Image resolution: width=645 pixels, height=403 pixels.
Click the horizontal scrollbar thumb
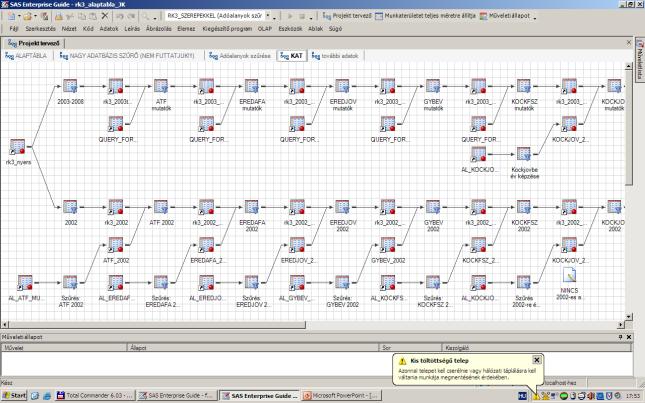tap(157, 325)
